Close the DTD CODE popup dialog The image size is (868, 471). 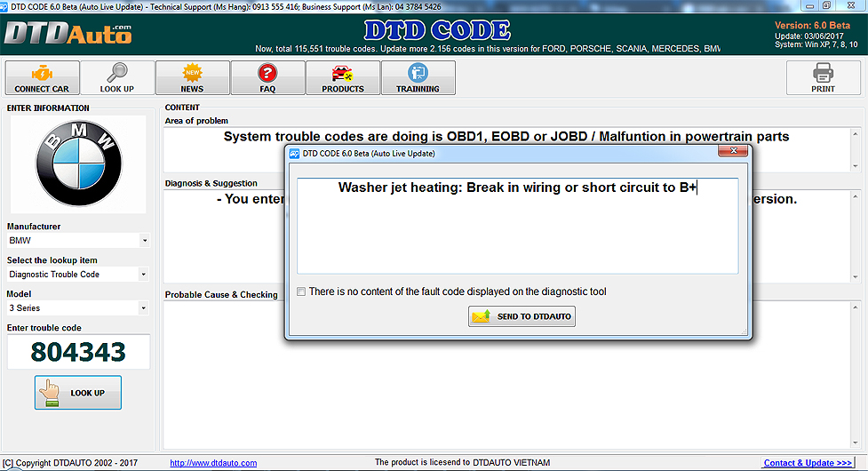pyautogui.click(x=732, y=150)
